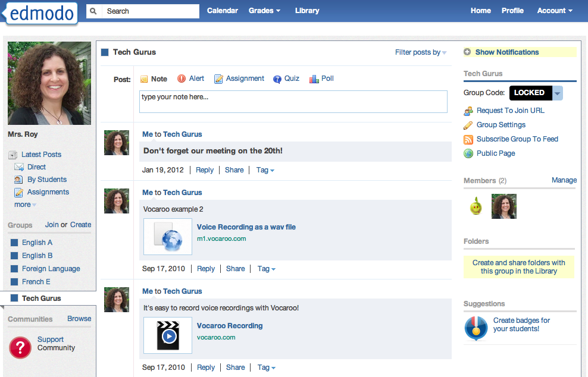Viewport: 588px width, 377px height.
Task: Click the Subscribe Group To Feed RSS icon
Action: click(469, 139)
